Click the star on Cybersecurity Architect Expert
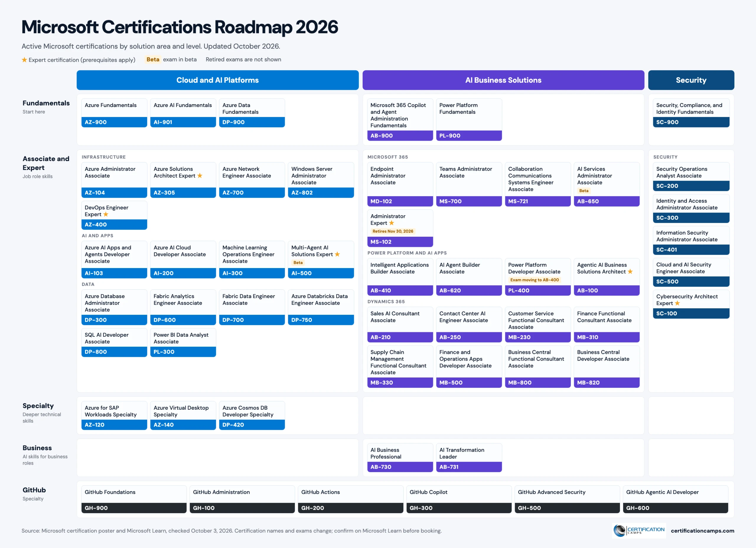Viewport: 756px width, 548px height. click(x=677, y=303)
